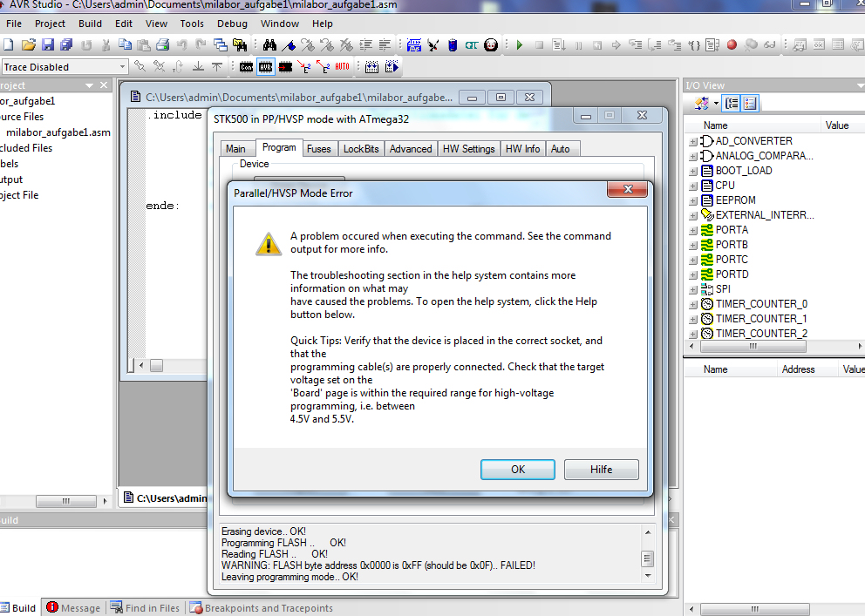Select PORTD in I/O View
The width and height of the screenshot is (865, 616).
[x=732, y=274]
